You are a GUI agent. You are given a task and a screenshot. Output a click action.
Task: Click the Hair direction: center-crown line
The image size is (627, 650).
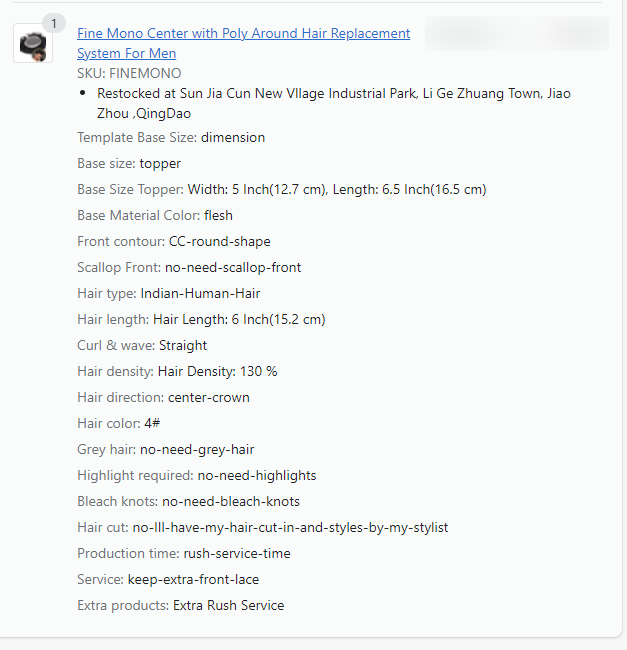point(163,397)
